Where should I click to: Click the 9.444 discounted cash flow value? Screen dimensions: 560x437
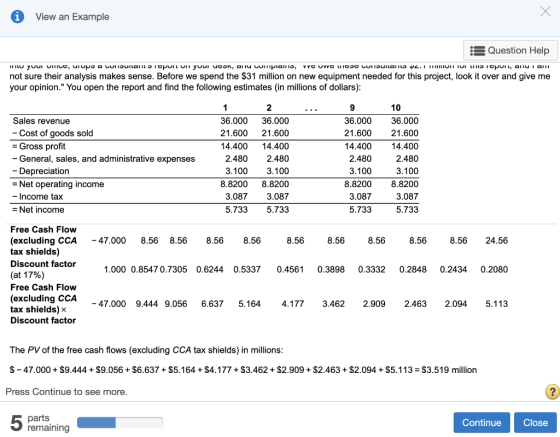(147, 303)
